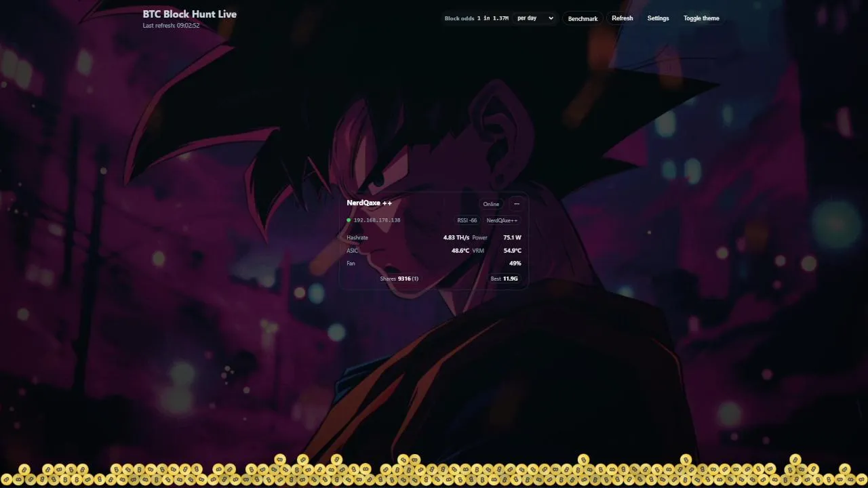Click the Fan label
Viewport: 868px width, 488px height.
point(351,263)
